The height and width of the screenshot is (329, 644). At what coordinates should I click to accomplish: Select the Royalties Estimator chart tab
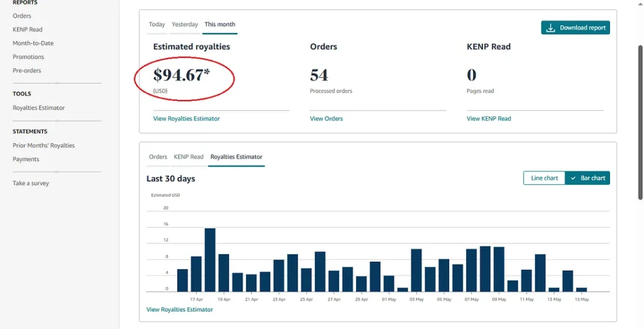pyautogui.click(x=236, y=157)
